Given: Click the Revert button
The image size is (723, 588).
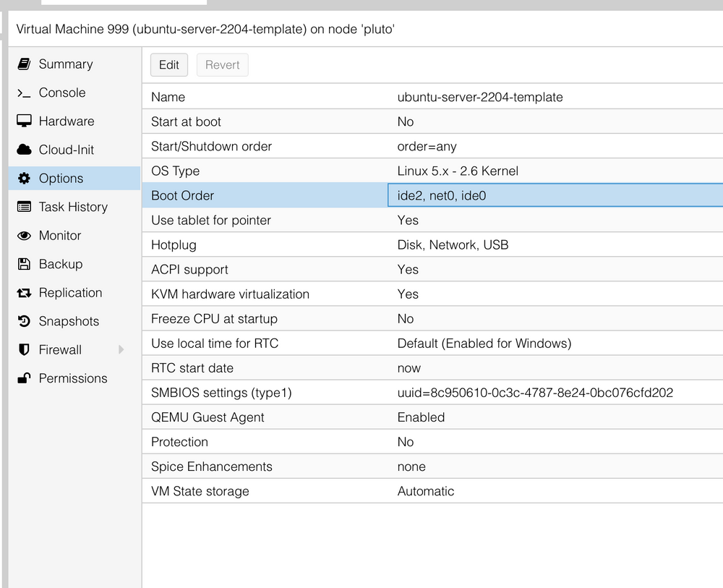Looking at the screenshot, I should [222, 64].
